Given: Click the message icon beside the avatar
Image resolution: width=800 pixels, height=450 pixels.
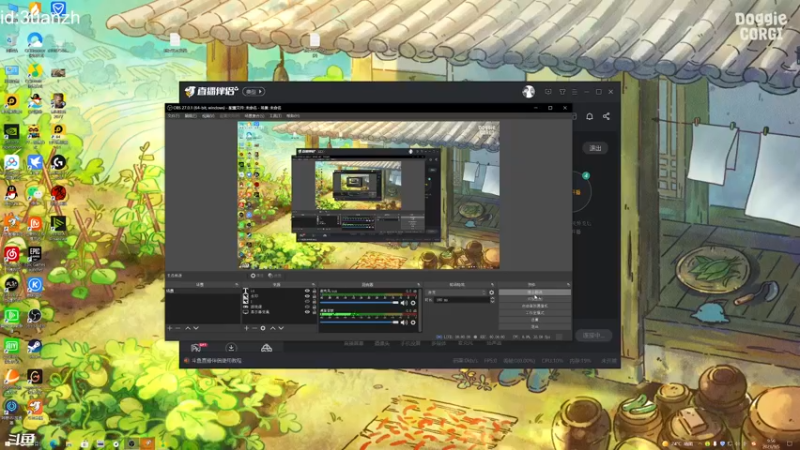Looking at the screenshot, I should 548,92.
